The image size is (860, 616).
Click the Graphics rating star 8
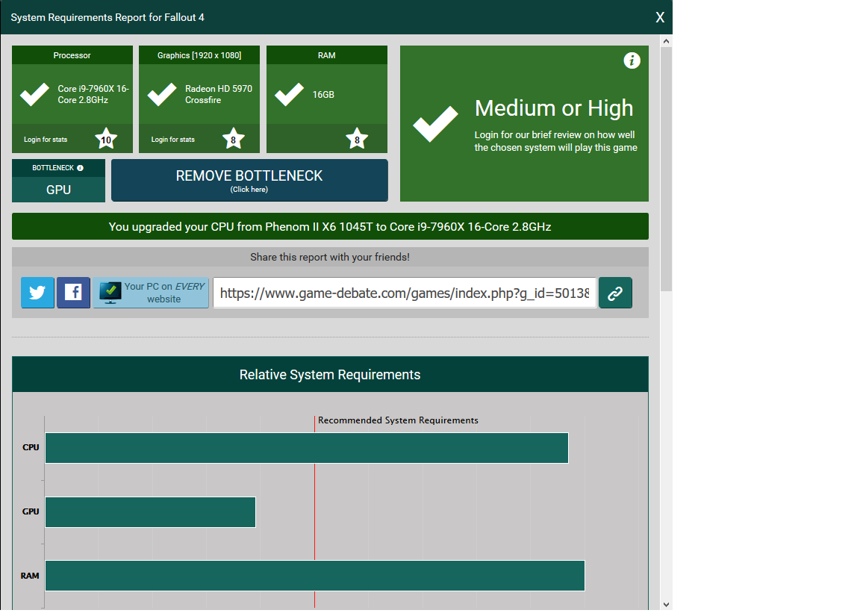tap(233, 140)
